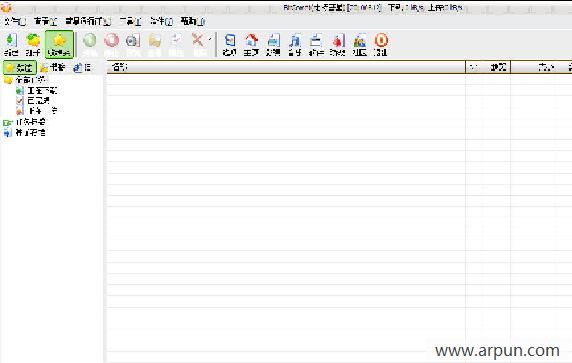Click the yellow-green blob icon in toolbar
Screen dimensions: 572x363
click(x=33, y=44)
